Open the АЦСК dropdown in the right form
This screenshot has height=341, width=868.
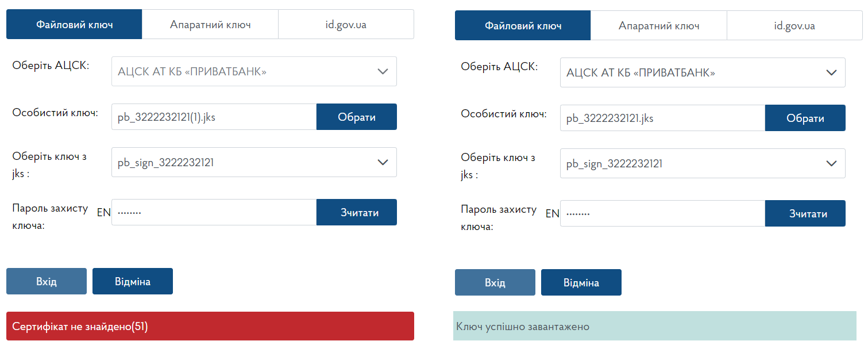(x=703, y=72)
